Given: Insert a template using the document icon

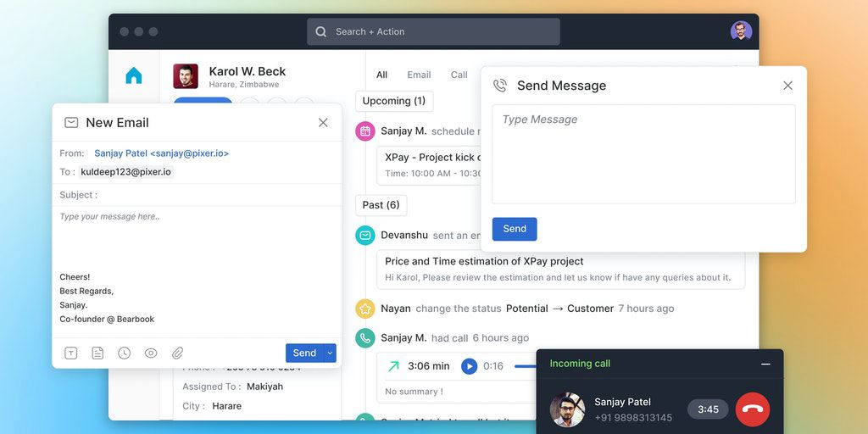Looking at the screenshot, I should [97, 353].
